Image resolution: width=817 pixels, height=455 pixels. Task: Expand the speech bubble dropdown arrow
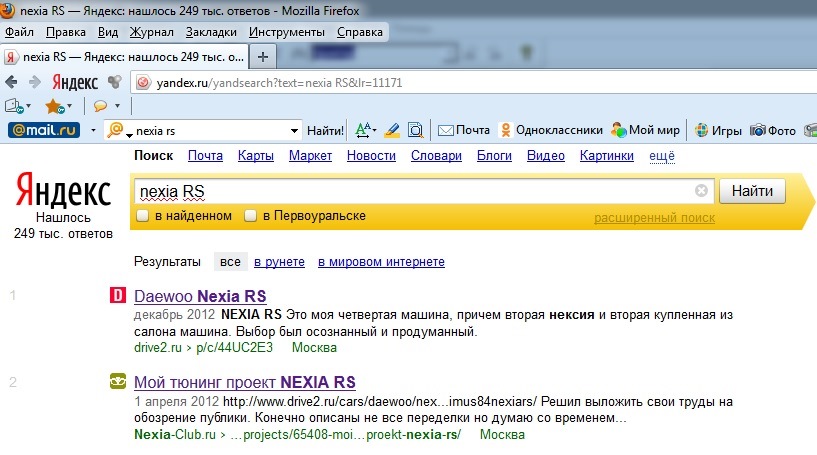pos(117,106)
